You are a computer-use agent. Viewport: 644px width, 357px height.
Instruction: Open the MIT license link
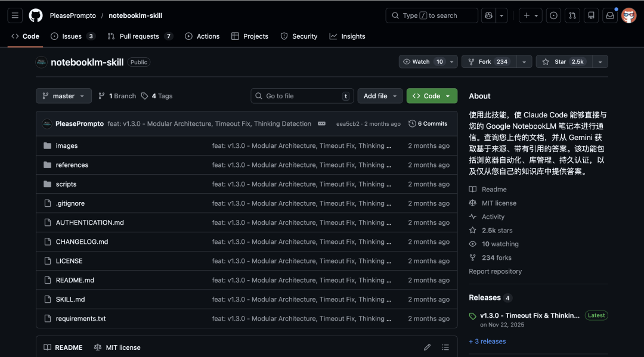(x=499, y=203)
